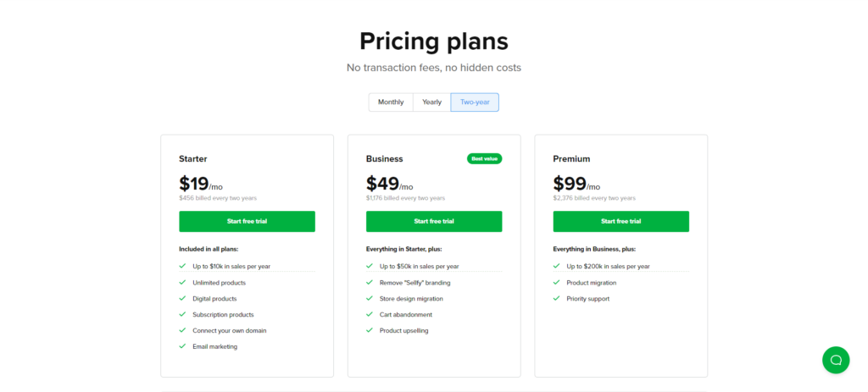The width and height of the screenshot is (868, 392).
Task: Click checkmark icon beside Digital products
Action: point(182,298)
